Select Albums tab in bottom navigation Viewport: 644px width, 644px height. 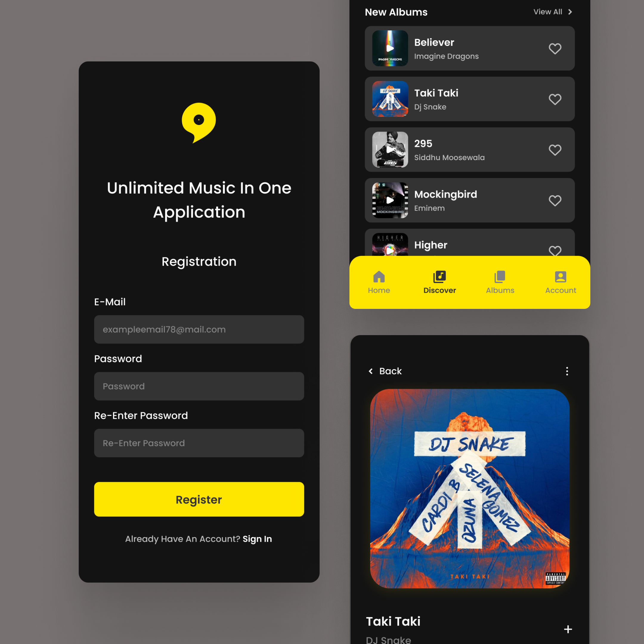click(x=499, y=282)
